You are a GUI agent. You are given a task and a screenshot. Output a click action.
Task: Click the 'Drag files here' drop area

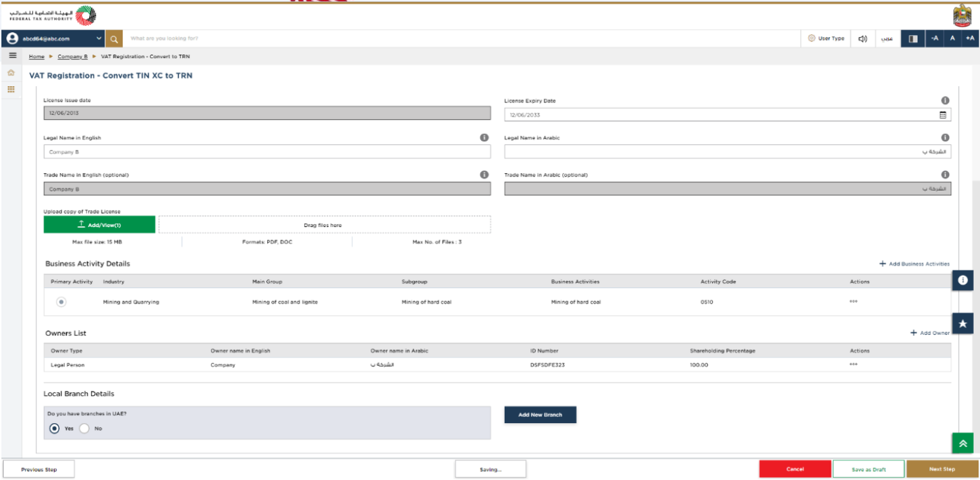325,225
